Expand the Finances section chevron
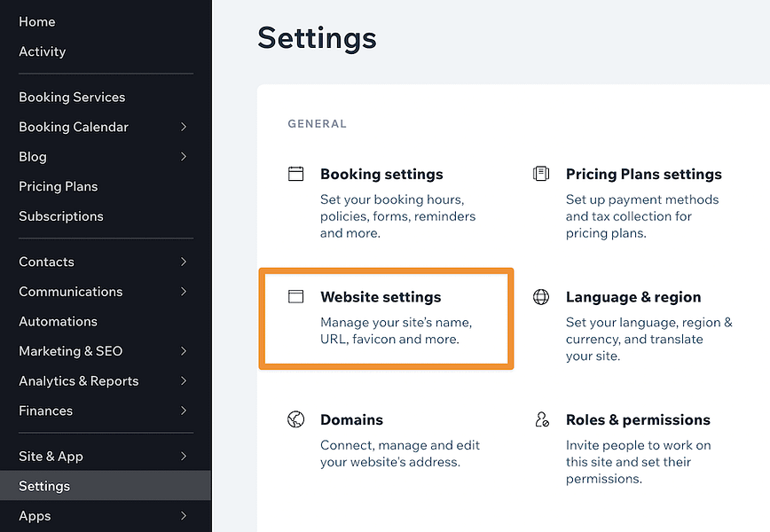 (x=184, y=411)
